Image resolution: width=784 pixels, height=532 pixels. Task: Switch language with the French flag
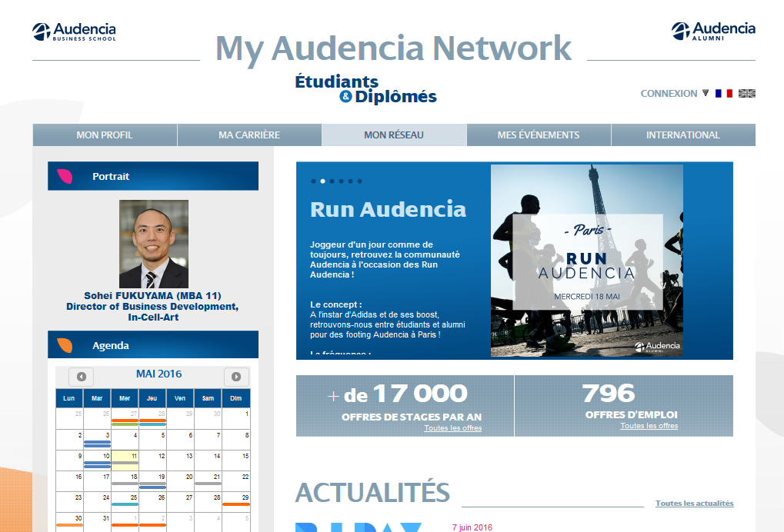[x=723, y=94]
